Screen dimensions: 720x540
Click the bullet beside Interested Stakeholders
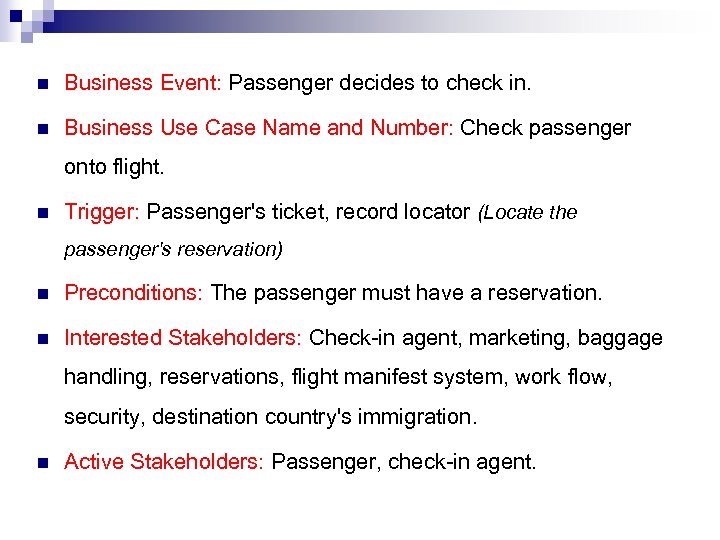click(40, 339)
